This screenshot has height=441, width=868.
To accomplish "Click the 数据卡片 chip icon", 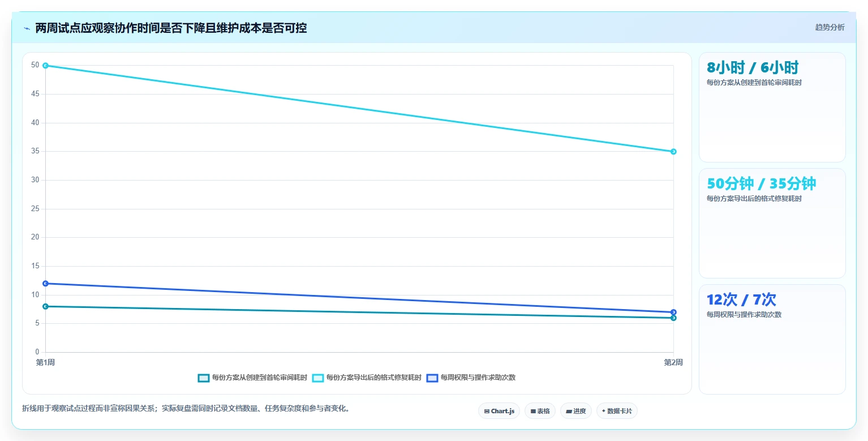I will pyautogui.click(x=604, y=412).
